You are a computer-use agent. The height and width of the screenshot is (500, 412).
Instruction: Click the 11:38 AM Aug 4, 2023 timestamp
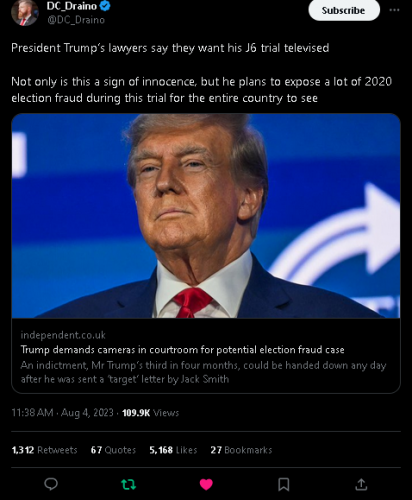[63, 413]
